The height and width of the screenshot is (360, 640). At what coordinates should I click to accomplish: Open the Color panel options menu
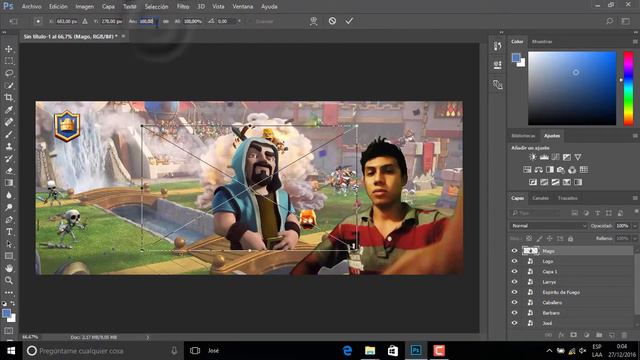(635, 42)
